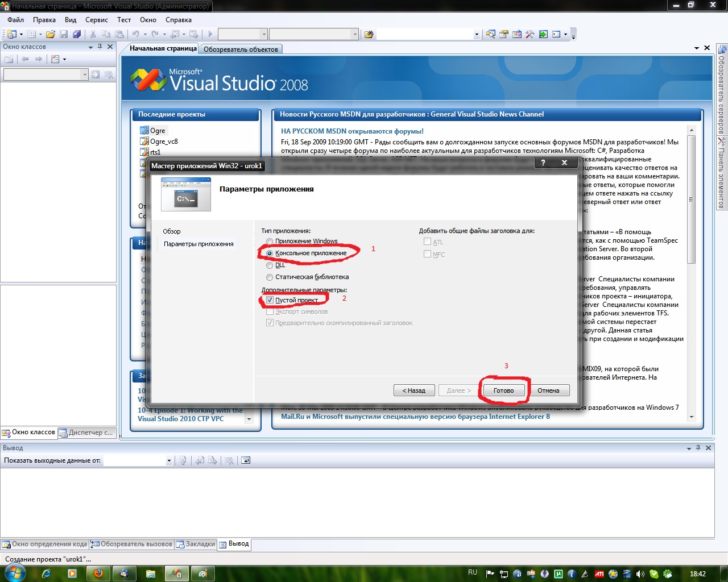
Task: Open the Class View window position dropdown arrow
Action: 90,47
